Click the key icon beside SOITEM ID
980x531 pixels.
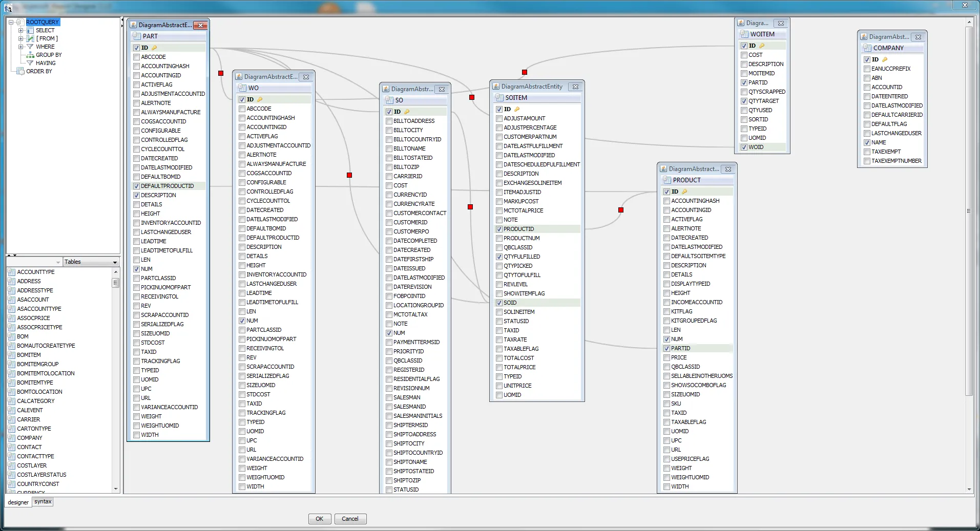coord(517,109)
